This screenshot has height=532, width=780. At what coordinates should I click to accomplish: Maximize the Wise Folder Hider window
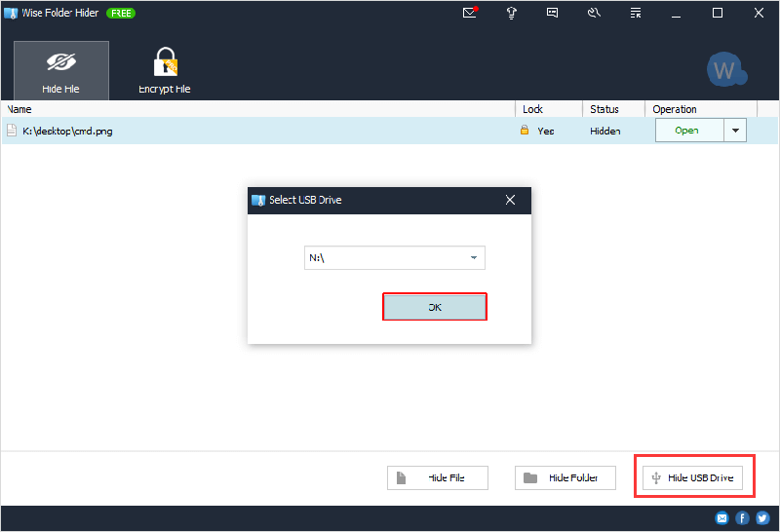point(718,13)
